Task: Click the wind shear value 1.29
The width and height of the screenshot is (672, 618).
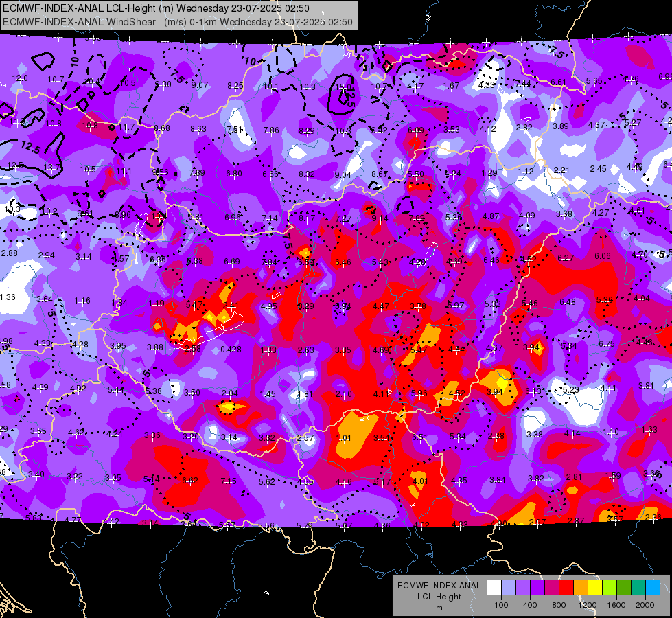Action: pos(489,173)
